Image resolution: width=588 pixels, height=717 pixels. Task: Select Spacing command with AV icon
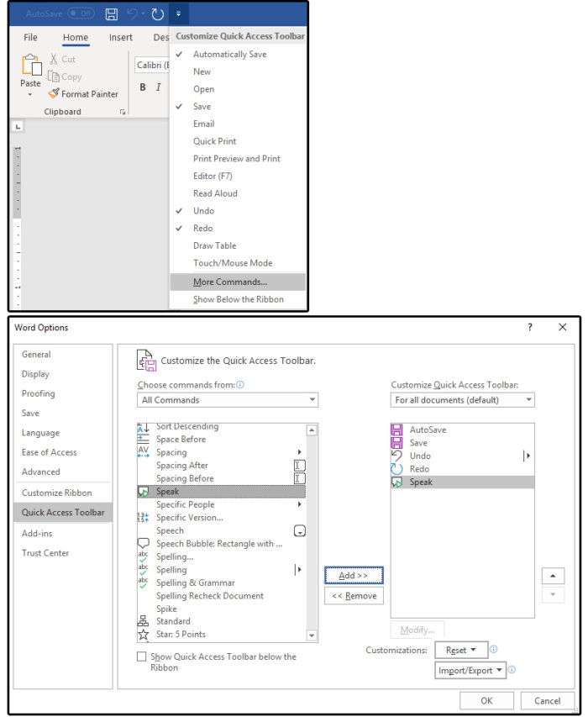221,451
